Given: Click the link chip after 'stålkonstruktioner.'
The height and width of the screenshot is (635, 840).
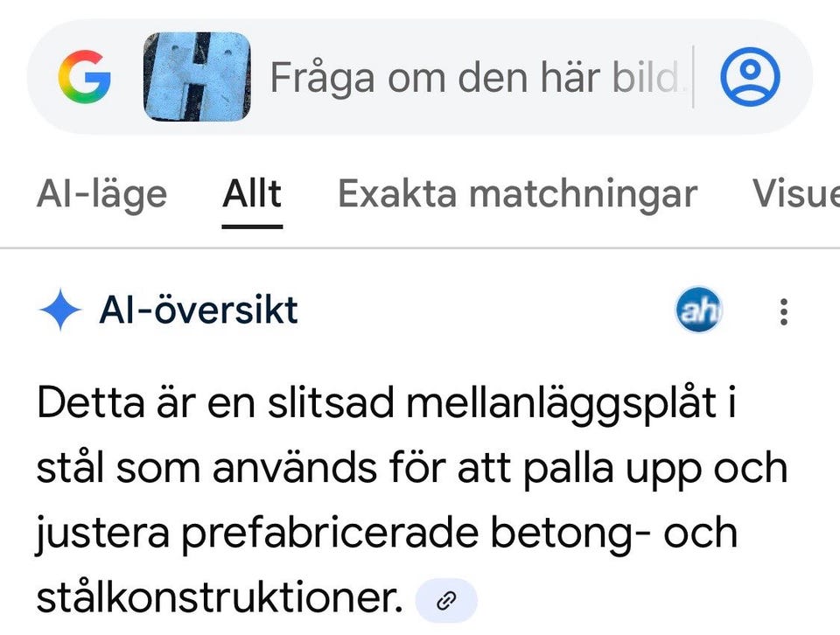Looking at the screenshot, I should 446,601.
